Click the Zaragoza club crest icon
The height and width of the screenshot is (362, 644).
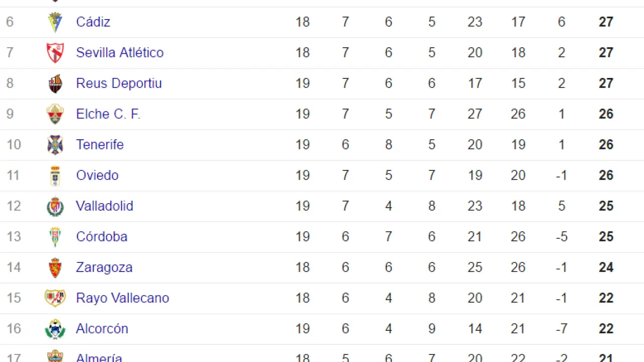pyautogui.click(x=55, y=267)
